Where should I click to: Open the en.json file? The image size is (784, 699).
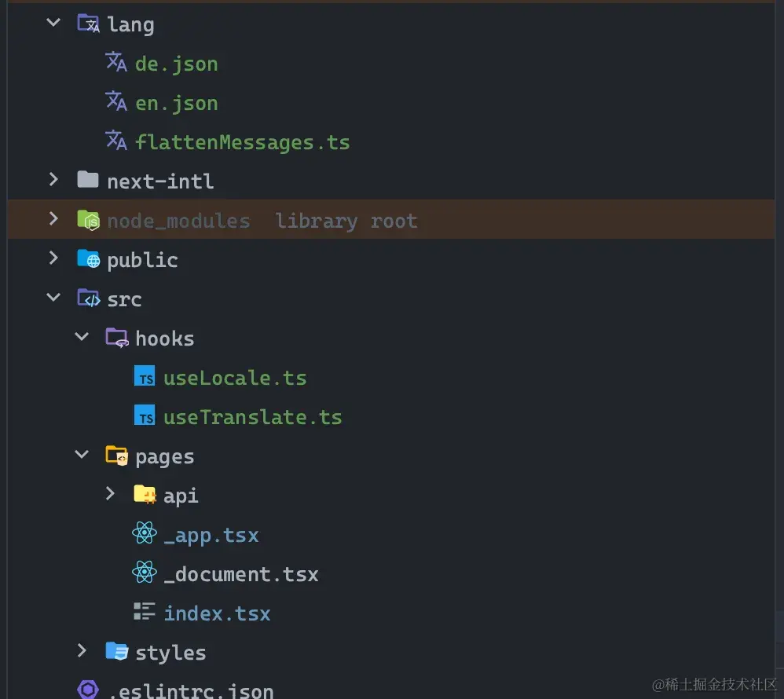click(177, 104)
